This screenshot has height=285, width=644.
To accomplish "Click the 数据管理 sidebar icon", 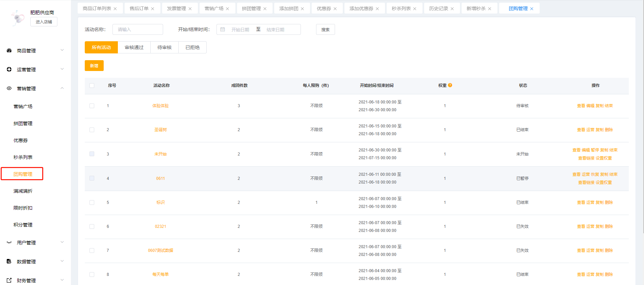I will pyautogui.click(x=9, y=261).
